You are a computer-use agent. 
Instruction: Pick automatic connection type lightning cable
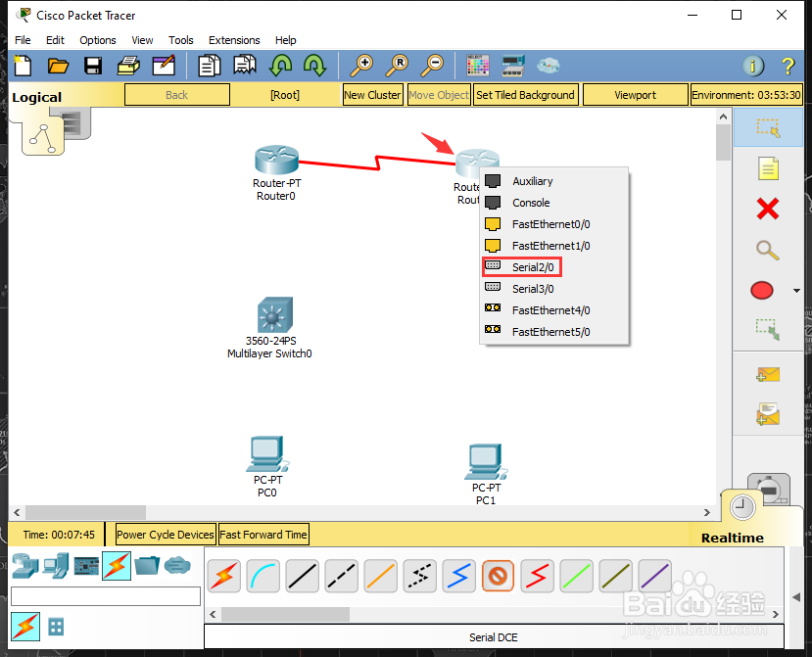click(224, 576)
